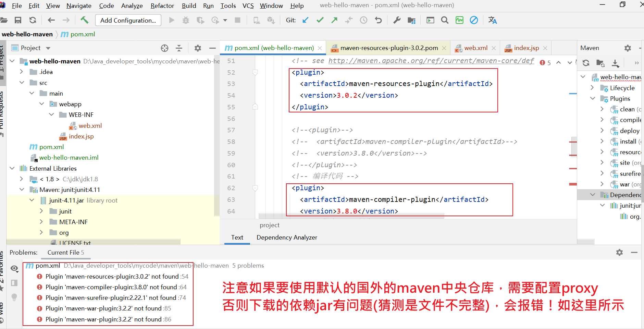Collapse the External Libraries node
644x329 pixels.
tap(12, 168)
